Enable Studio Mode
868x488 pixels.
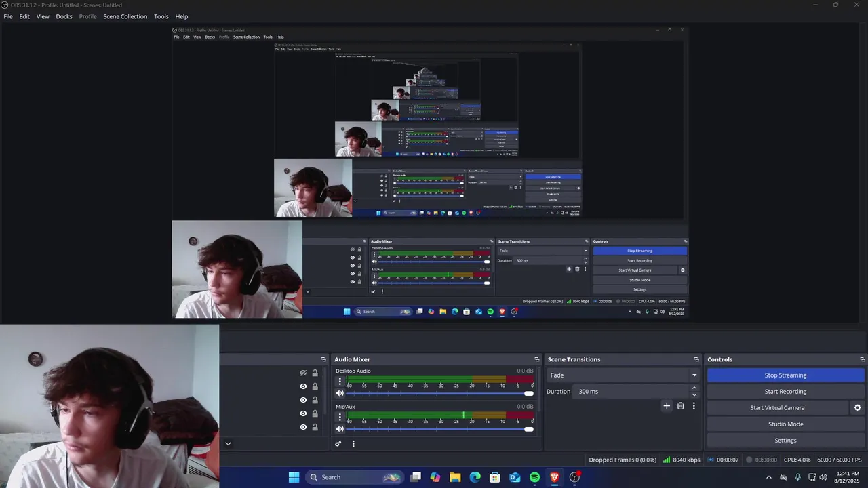point(785,424)
